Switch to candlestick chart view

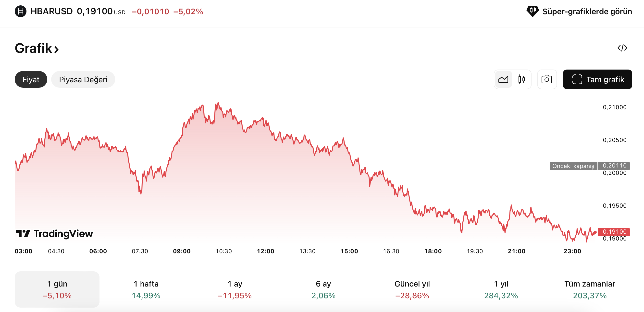[x=521, y=79]
